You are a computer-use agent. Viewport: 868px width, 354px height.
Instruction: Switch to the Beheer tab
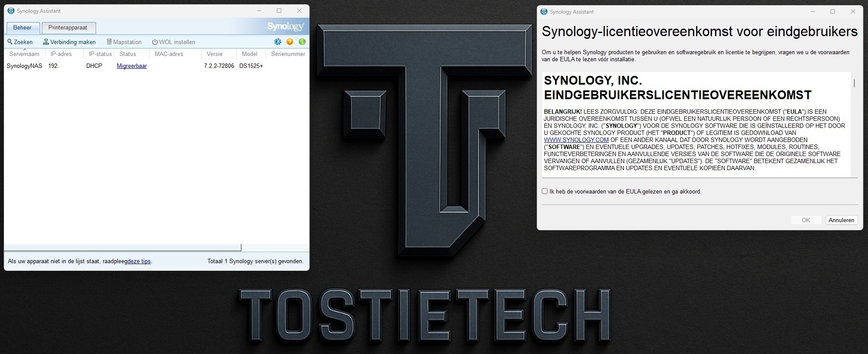tap(22, 27)
